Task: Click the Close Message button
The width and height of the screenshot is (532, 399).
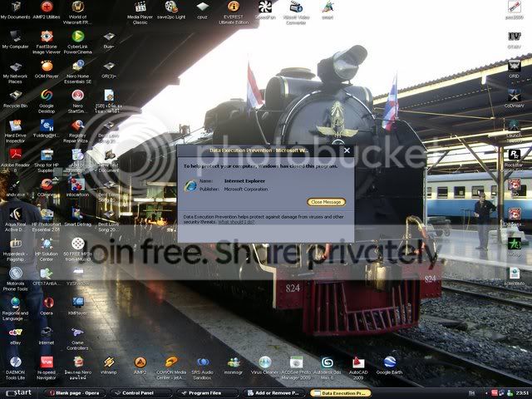Action: point(325,202)
